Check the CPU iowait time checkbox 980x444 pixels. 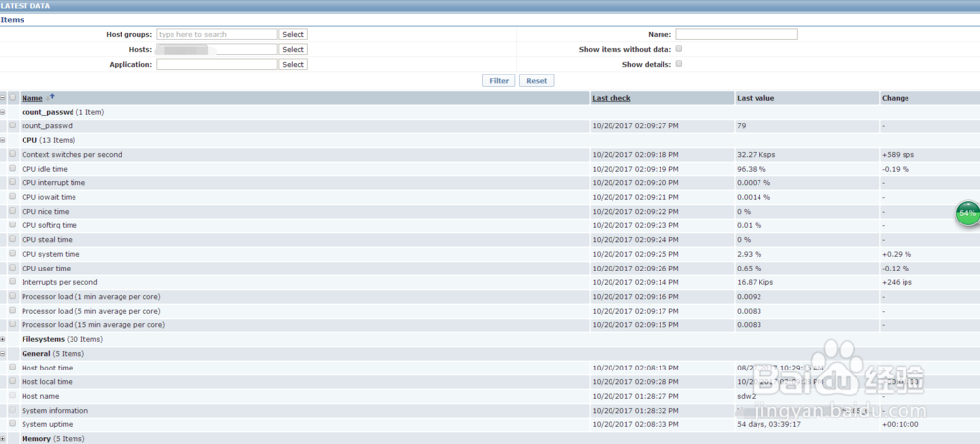coord(13,197)
